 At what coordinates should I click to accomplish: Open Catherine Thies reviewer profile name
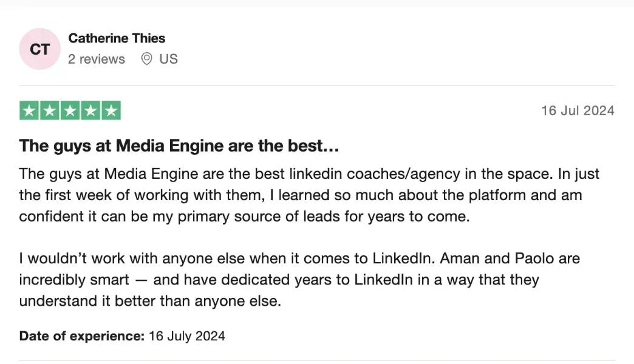117,38
